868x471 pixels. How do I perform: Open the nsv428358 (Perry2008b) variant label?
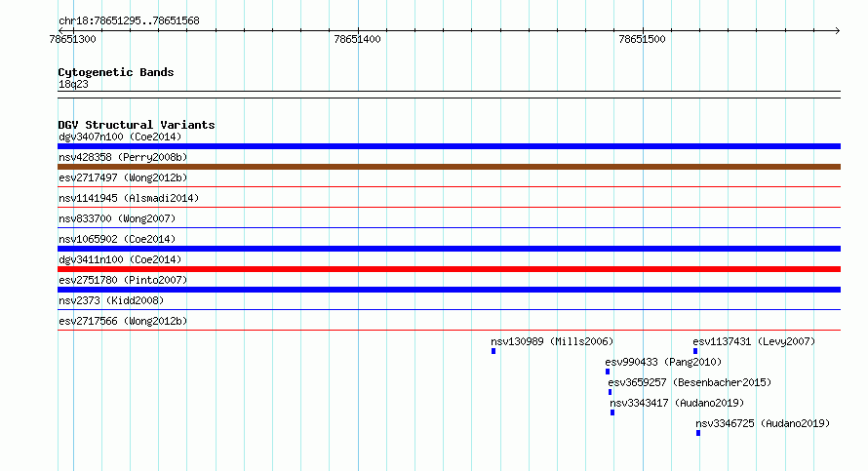click(123, 157)
